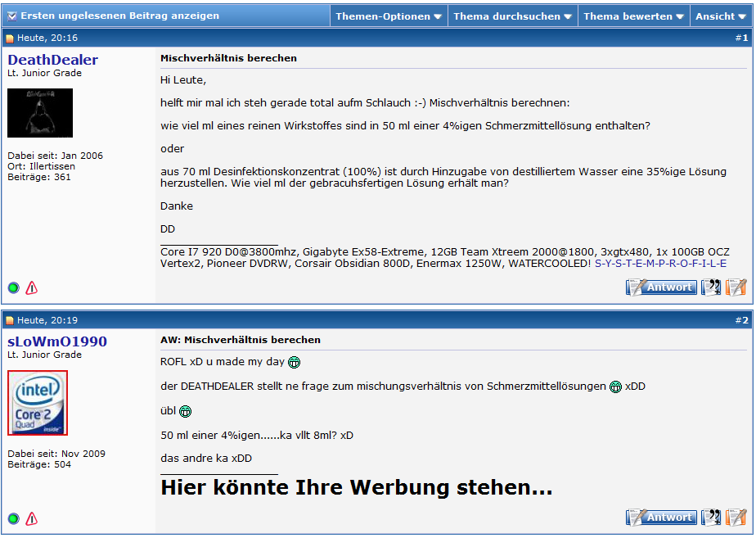Click the title 'AW: Mischverhältnis berechen'
756x538 pixels.
pyautogui.click(x=241, y=340)
